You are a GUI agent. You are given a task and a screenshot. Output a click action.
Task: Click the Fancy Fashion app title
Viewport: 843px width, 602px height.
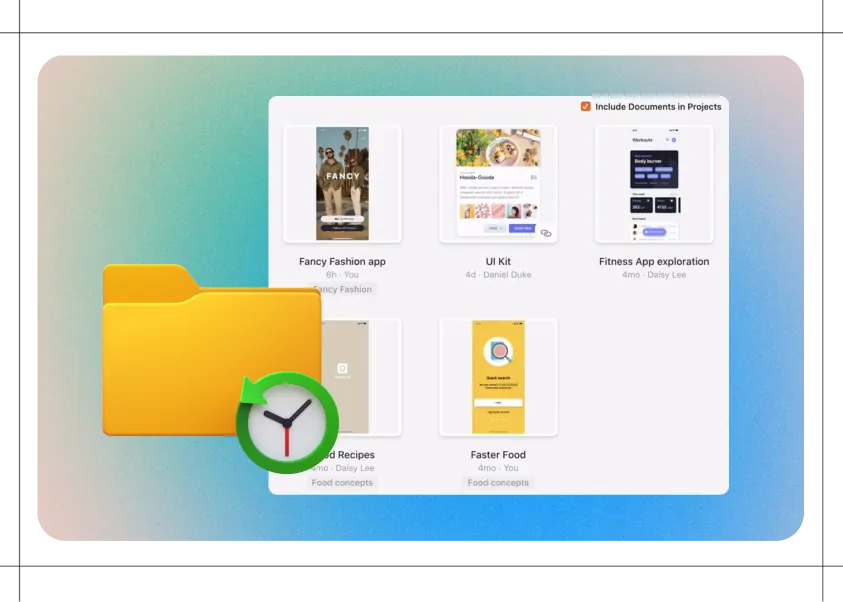coord(342,262)
